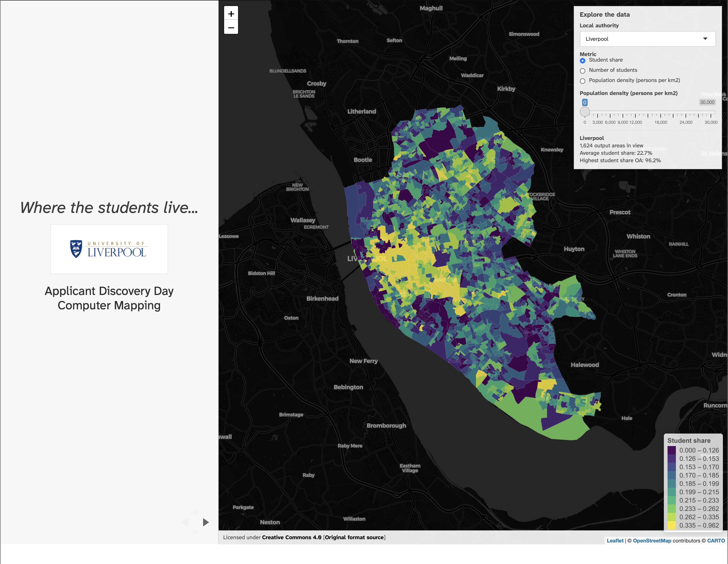Viewport: 728px width, 564px height.
Task: Open the dropdown chevron beside Liverpool
Action: click(706, 39)
